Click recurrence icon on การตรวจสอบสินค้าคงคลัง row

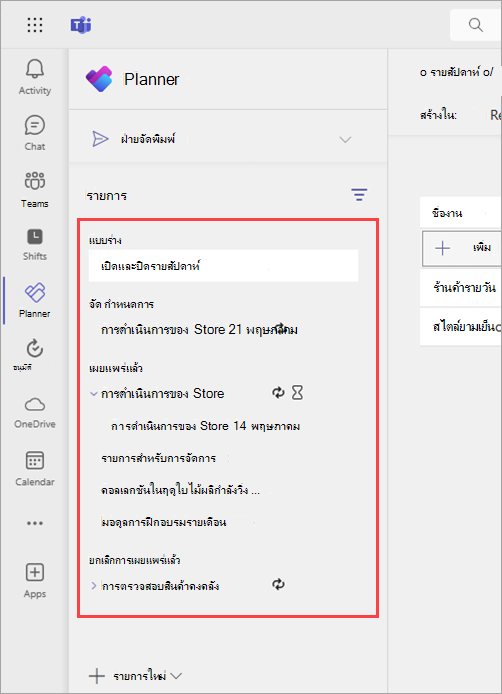tap(278, 585)
